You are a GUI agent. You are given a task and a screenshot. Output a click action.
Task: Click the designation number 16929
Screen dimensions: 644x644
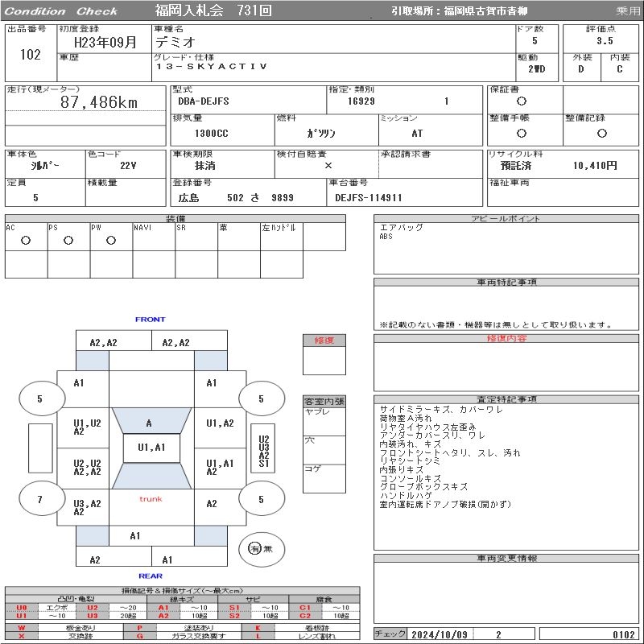(361, 101)
